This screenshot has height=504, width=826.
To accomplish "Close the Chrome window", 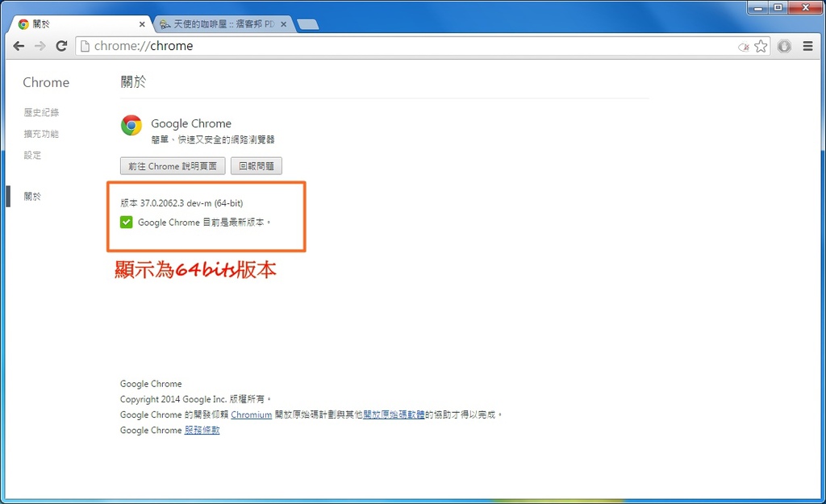I will (x=806, y=8).
